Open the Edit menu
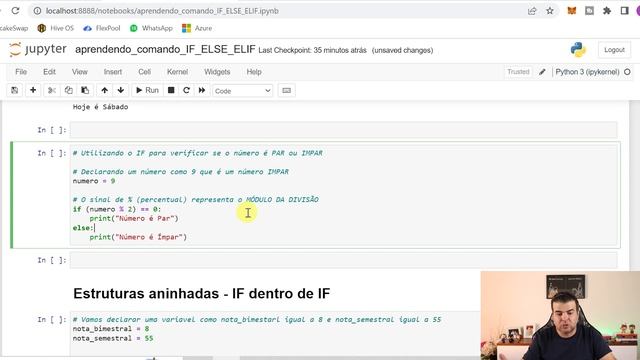Image resolution: width=640 pixels, height=360 pixels. pos(49,72)
